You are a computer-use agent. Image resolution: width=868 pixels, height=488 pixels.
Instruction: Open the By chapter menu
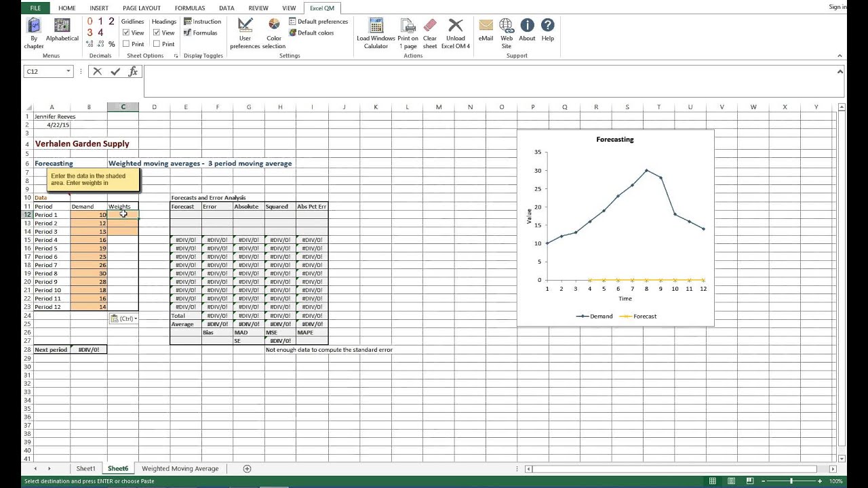pos(34,33)
